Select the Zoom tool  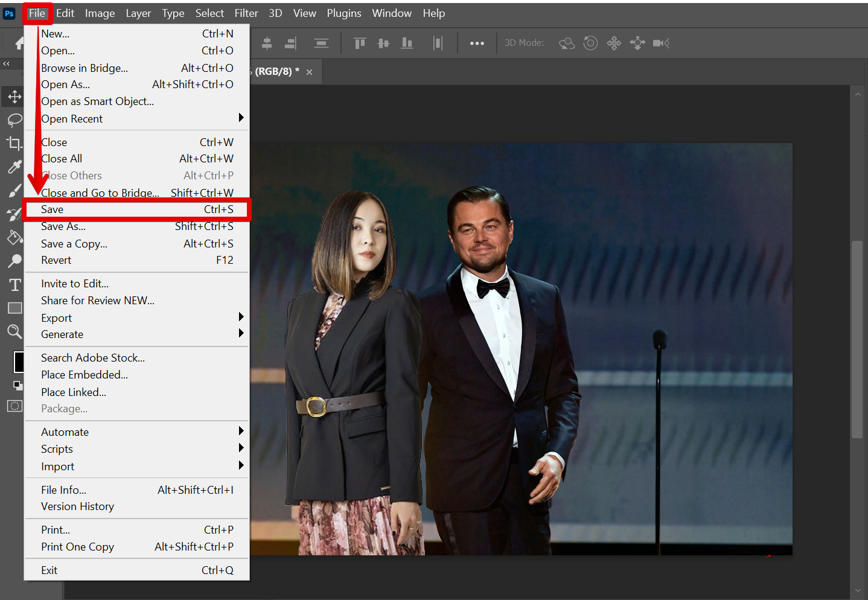(14, 331)
